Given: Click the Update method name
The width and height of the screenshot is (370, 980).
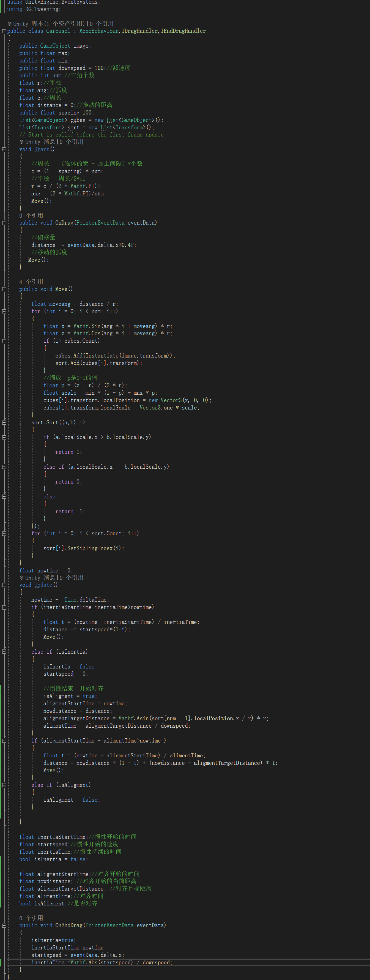Looking at the screenshot, I should pos(43,585).
